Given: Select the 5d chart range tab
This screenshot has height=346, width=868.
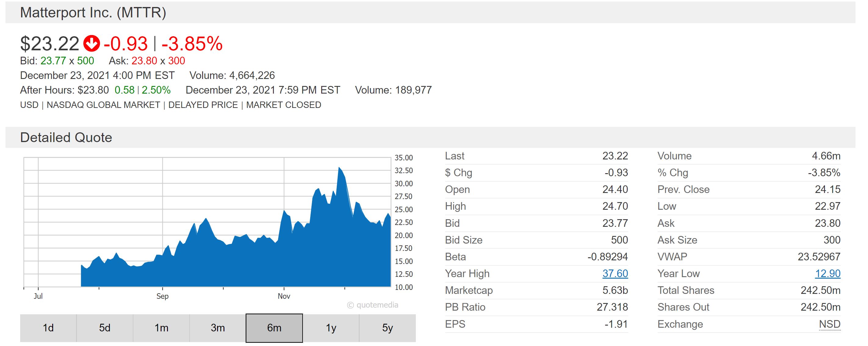Looking at the screenshot, I should coord(104,328).
